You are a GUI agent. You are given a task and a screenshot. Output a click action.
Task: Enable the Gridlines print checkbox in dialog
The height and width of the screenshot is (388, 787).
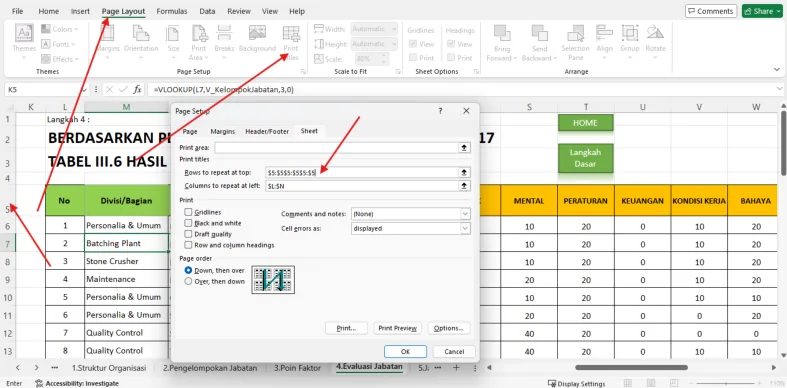(188, 212)
